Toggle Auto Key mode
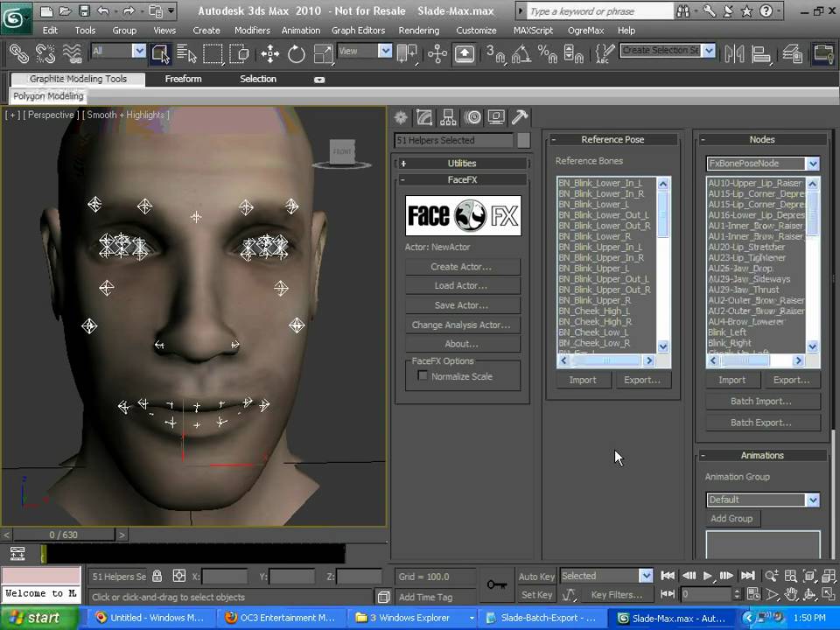Image resolution: width=840 pixels, height=630 pixels. click(536, 577)
